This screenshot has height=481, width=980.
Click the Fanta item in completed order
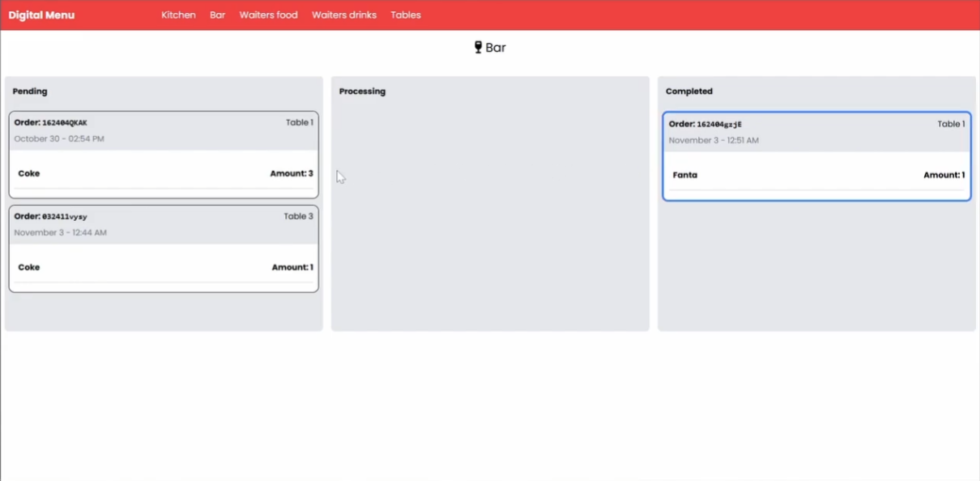pyautogui.click(x=684, y=175)
